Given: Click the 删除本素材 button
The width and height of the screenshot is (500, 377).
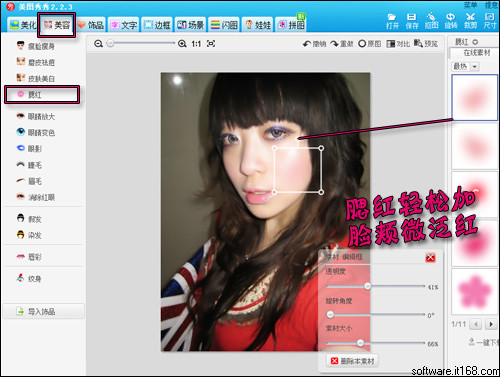Looking at the screenshot, I should 353,361.
